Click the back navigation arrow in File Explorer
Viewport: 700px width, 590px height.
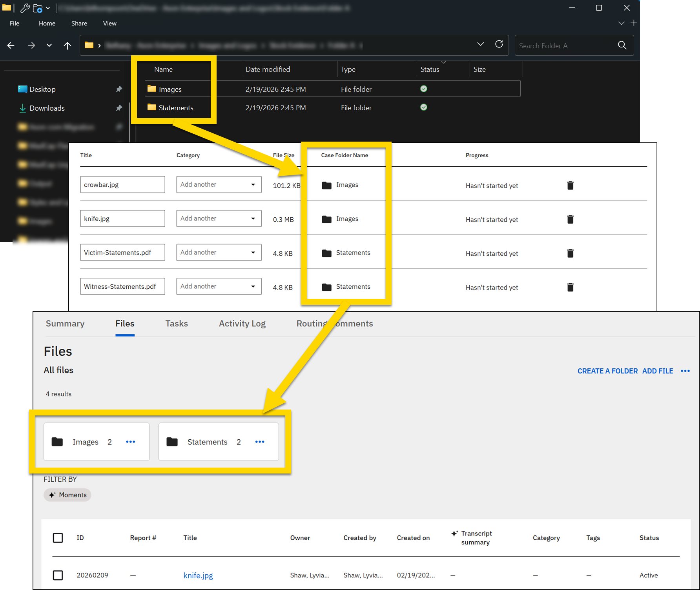pos(11,45)
